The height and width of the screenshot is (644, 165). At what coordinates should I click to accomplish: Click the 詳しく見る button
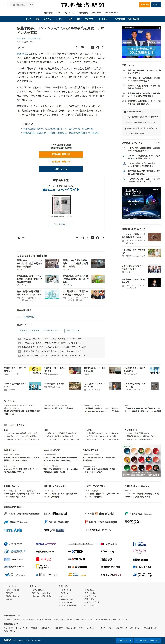point(61,224)
